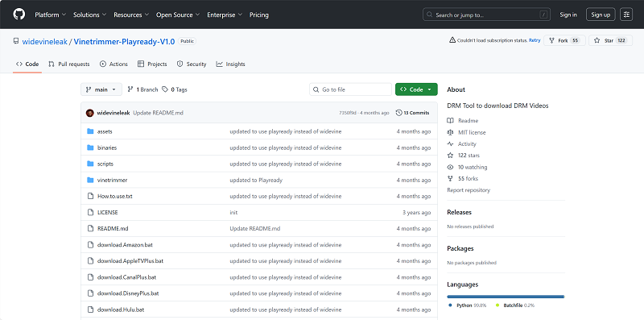Switch to the Actions tab
The height and width of the screenshot is (320, 644).
(114, 64)
